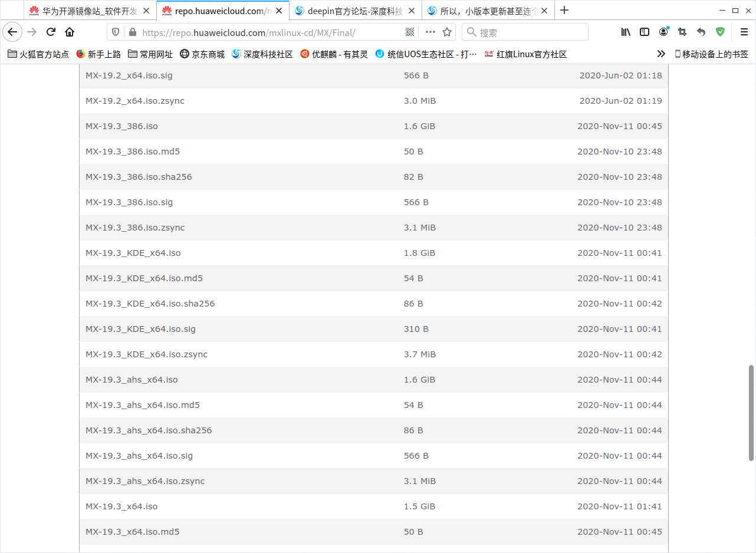
Task: Open the 红旗Linux官方社区 bookmark
Action: (525, 54)
